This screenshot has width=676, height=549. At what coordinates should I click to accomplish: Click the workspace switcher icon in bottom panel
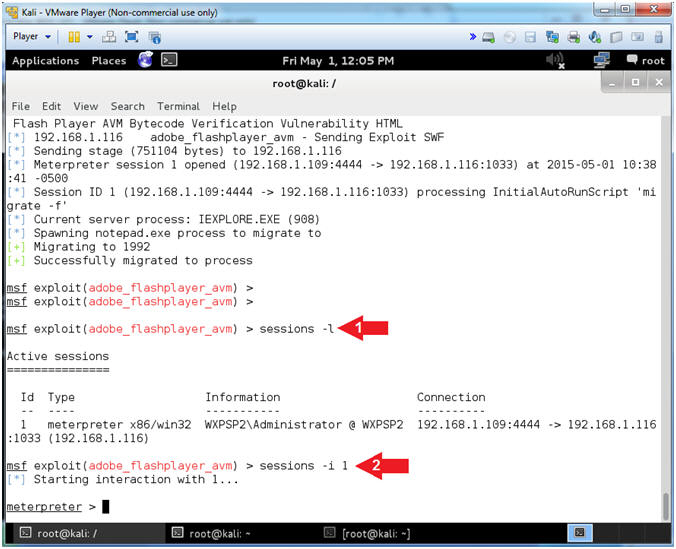(580, 533)
